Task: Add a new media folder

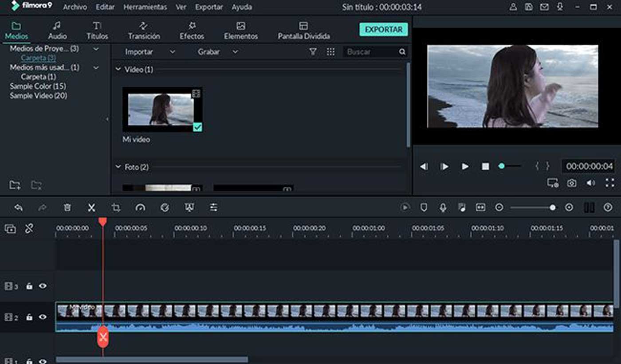Action: tap(15, 185)
